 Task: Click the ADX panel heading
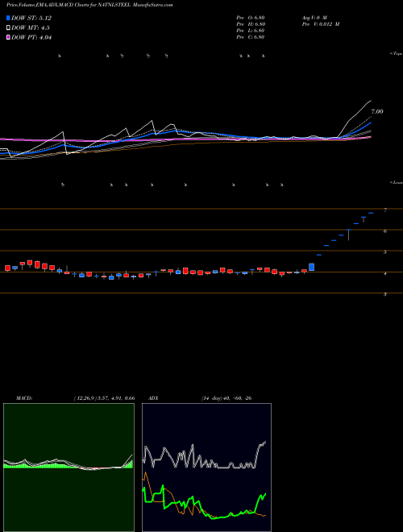pyautogui.click(x=153, y=398)
